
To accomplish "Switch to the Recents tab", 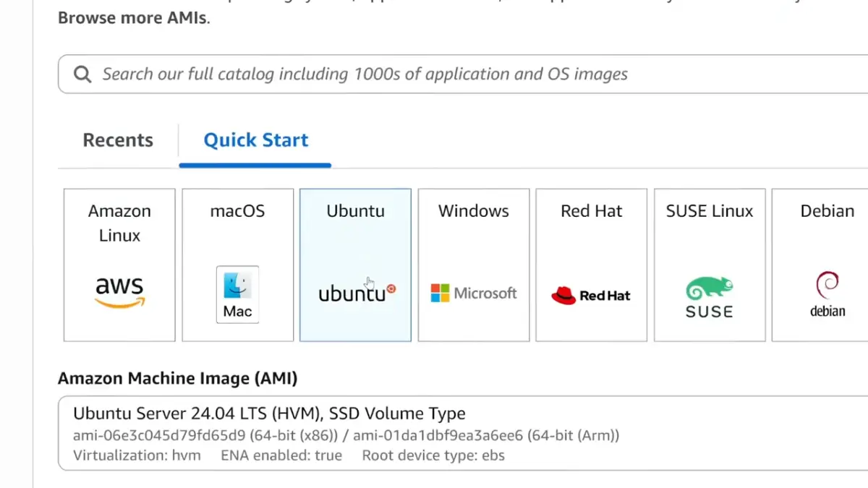I will tap(118, 140).
